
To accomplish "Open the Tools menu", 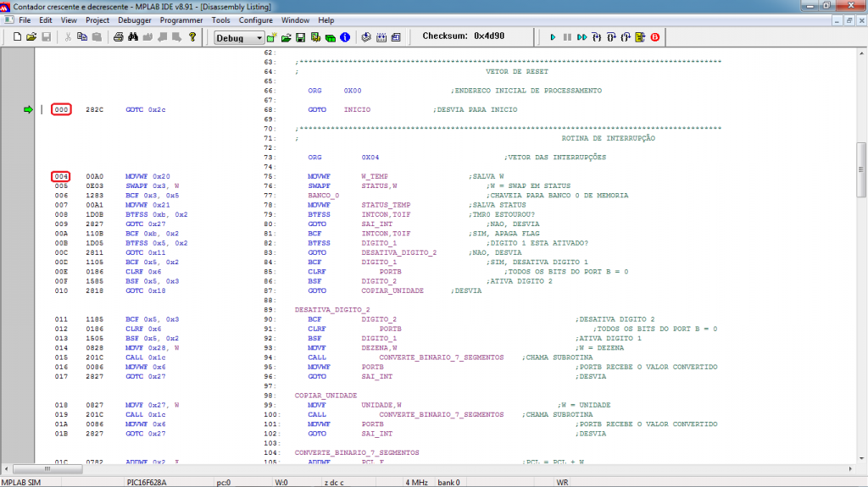I will (220, 20).
